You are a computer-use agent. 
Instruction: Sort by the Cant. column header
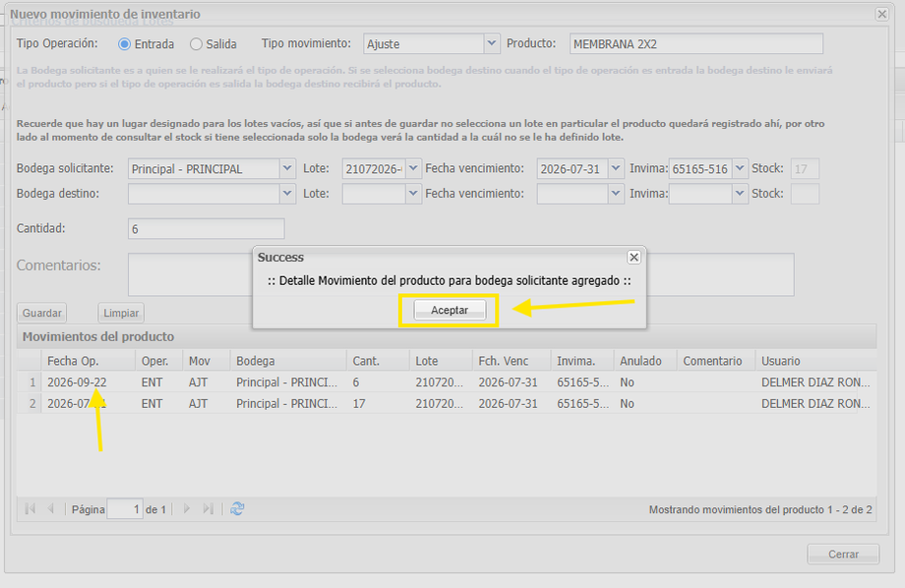click(378, 361)
